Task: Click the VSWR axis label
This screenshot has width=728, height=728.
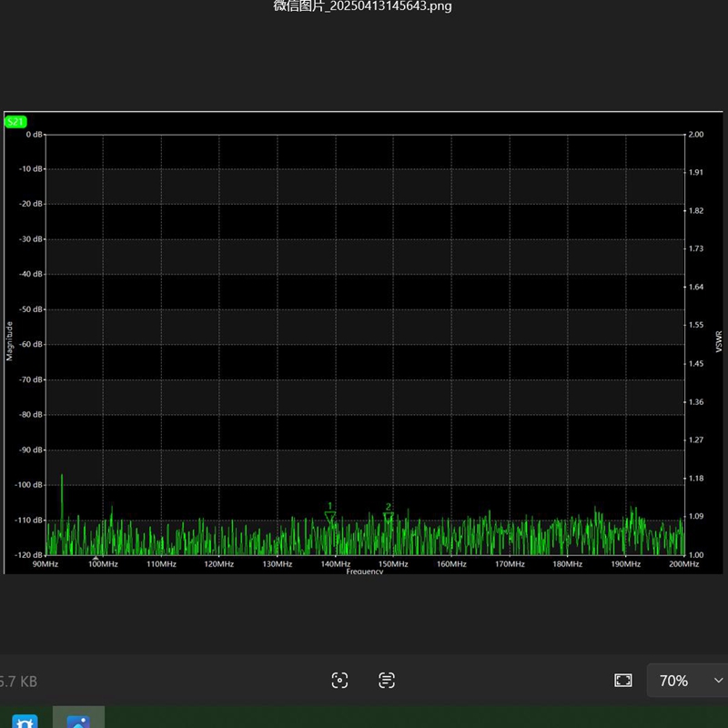Action: tap(719, 341)
